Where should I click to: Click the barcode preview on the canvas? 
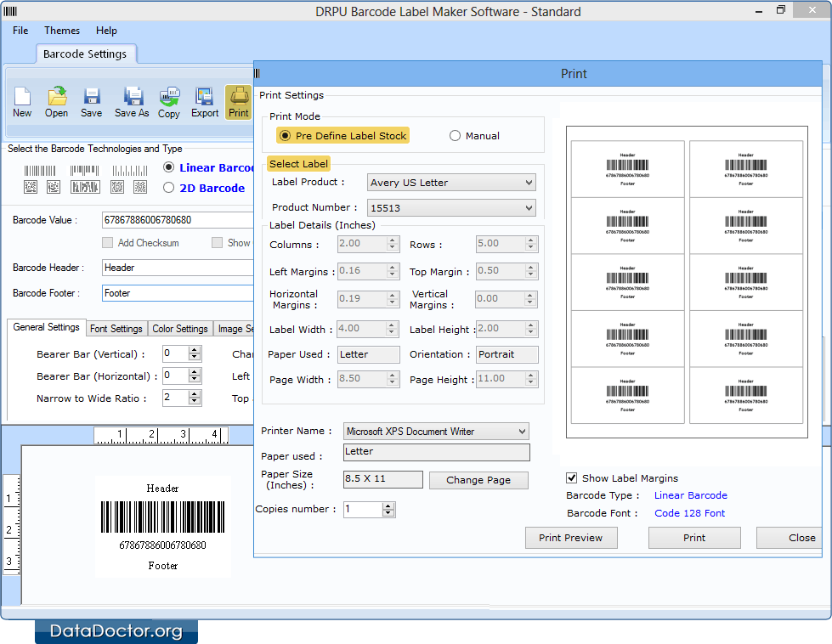(163, 526)
